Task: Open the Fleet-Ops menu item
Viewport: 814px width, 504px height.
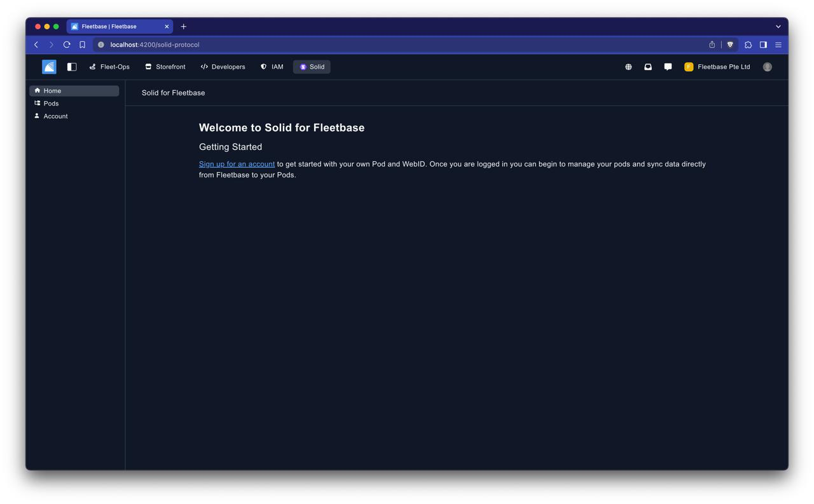Action: 109,67
